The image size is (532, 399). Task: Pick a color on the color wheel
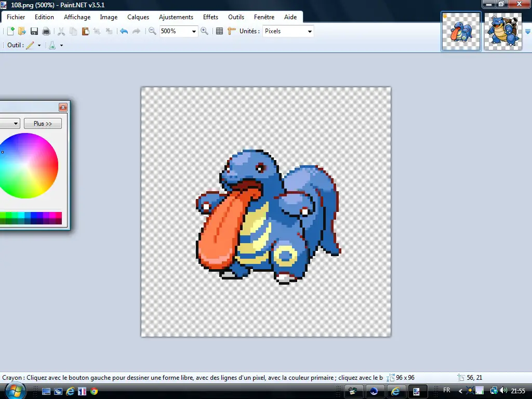pyautogui.click(x=26, y=166)
